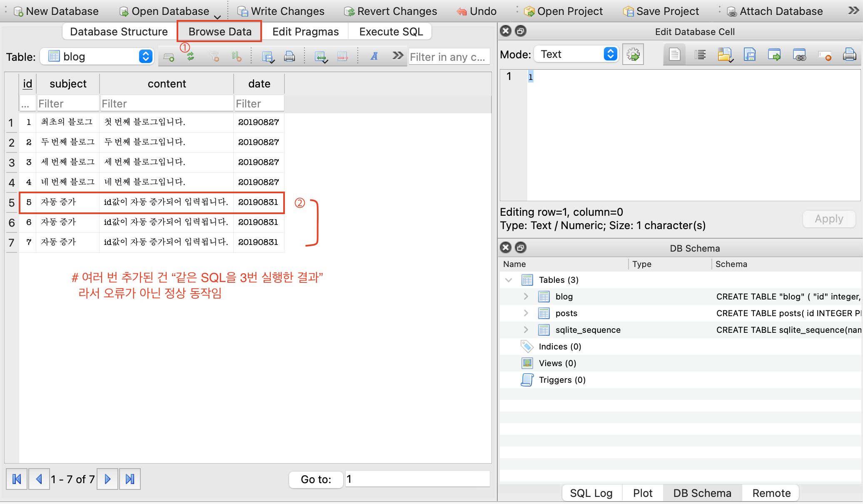Open the SQL Log tab
Image resolution: width=863 pixels, height=504 pixels.
(x=591, y=493)
